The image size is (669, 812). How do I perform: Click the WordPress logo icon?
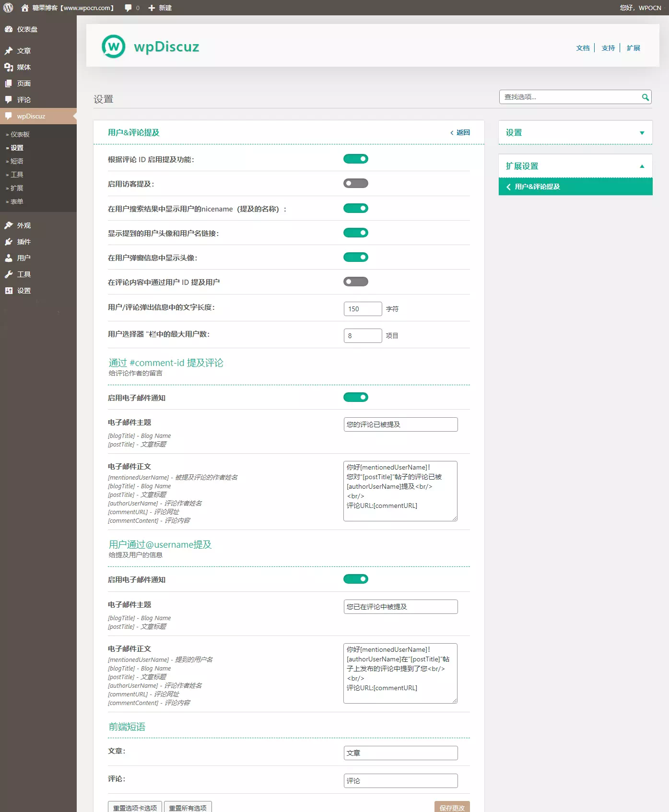click(8, 8)
